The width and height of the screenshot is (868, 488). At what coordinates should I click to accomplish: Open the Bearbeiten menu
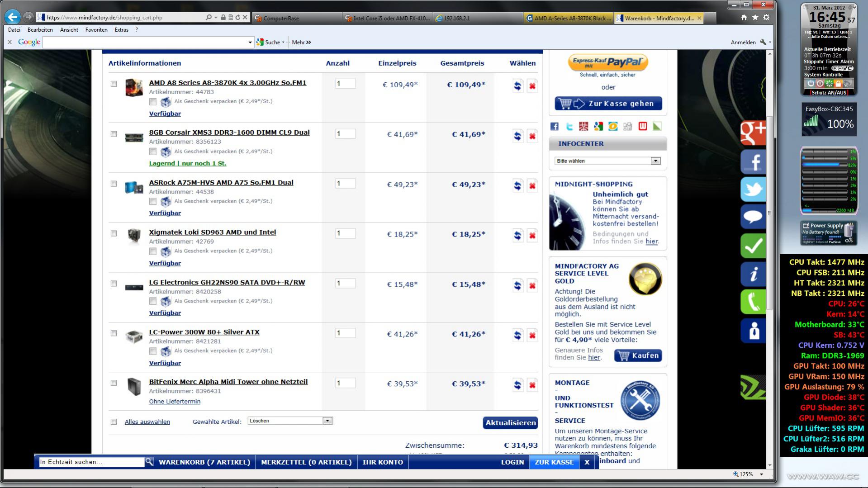pos(40,30)
